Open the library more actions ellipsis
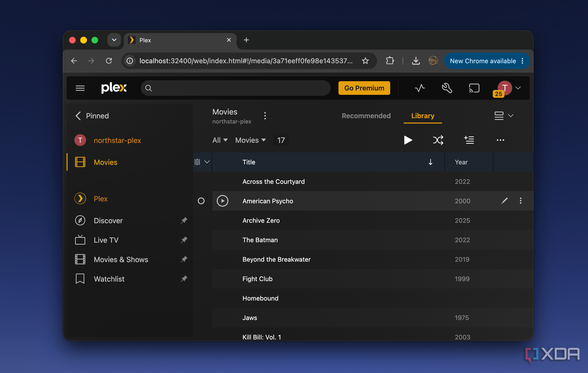This screenshot has width=588, height=373. (500, 140)
